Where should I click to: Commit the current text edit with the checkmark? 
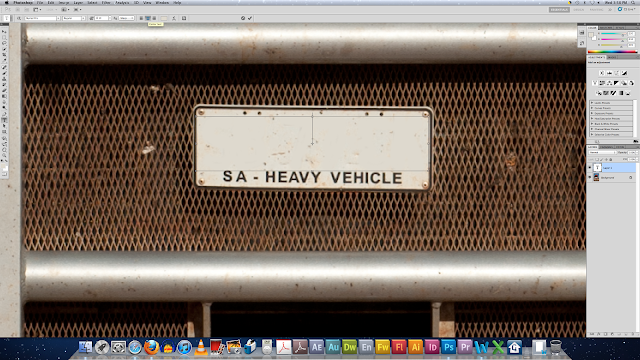[250, 18]
